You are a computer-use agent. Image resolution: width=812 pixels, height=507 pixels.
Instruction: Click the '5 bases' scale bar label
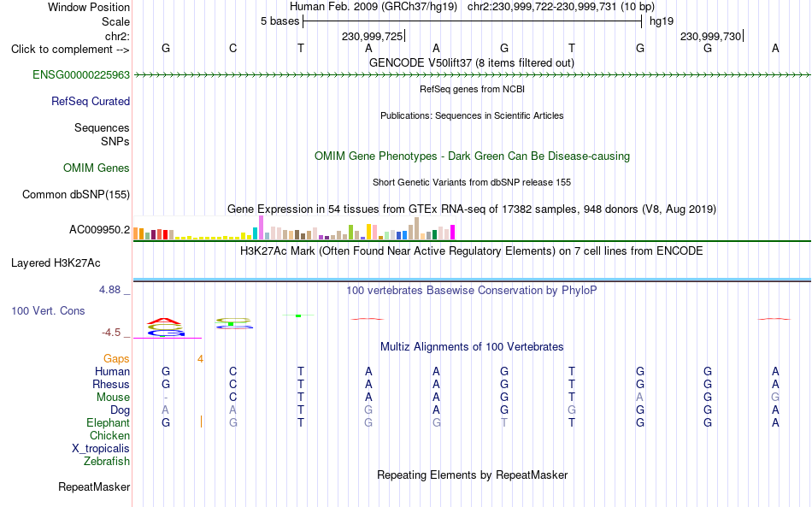click(279, 21)
